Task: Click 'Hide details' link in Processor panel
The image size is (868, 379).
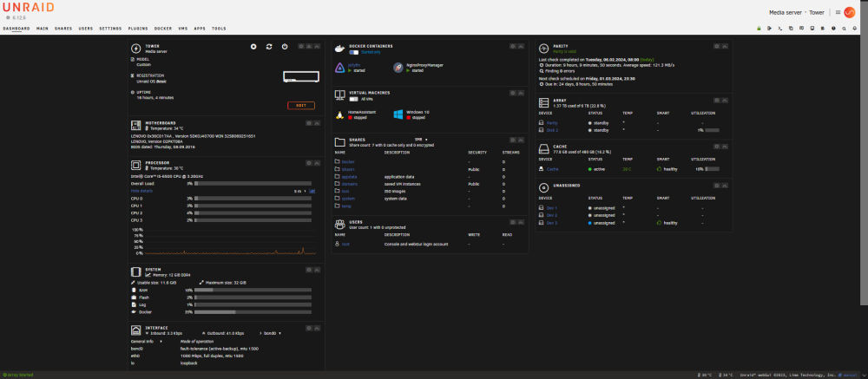Action: tap(141, 191)
